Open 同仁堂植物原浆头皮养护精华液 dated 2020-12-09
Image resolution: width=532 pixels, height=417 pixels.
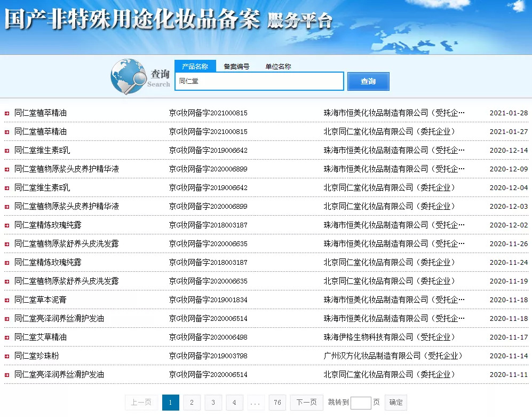pyautogui.click(x=67, y=169)
